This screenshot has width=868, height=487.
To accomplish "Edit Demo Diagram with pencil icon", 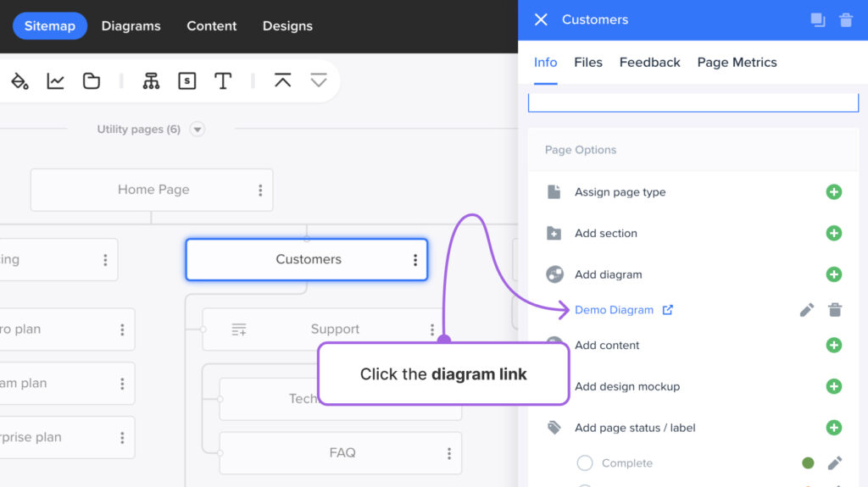I will tap(807, 310).
